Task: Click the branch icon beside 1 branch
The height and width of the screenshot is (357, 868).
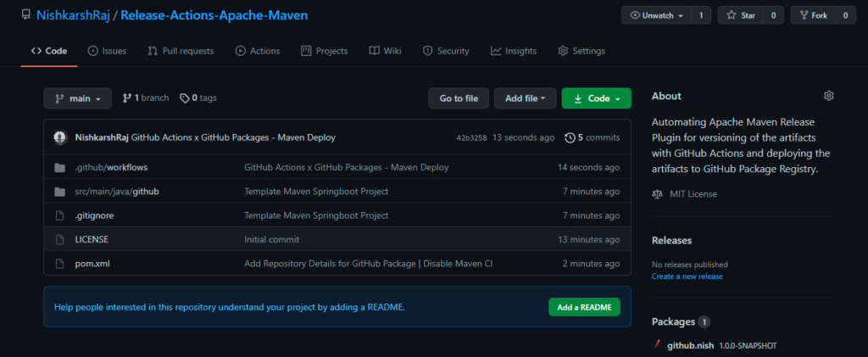Action: point(127,98)
